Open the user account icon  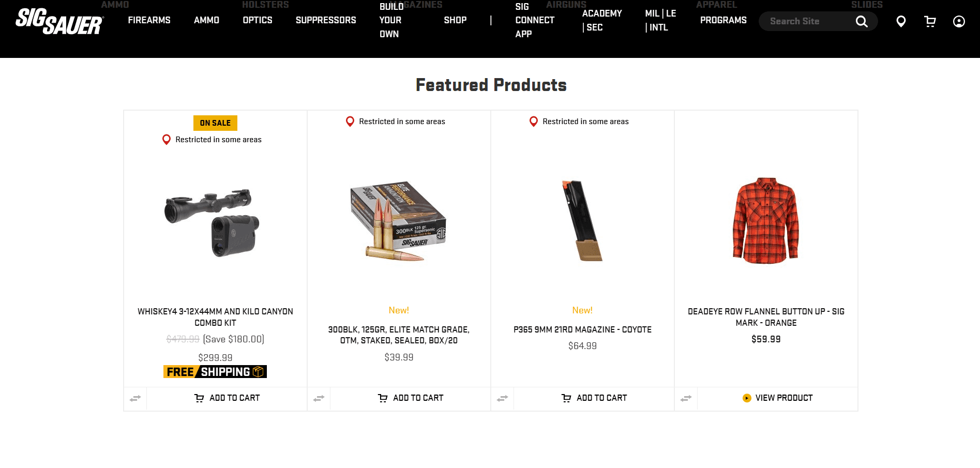(x=959, y=21)
